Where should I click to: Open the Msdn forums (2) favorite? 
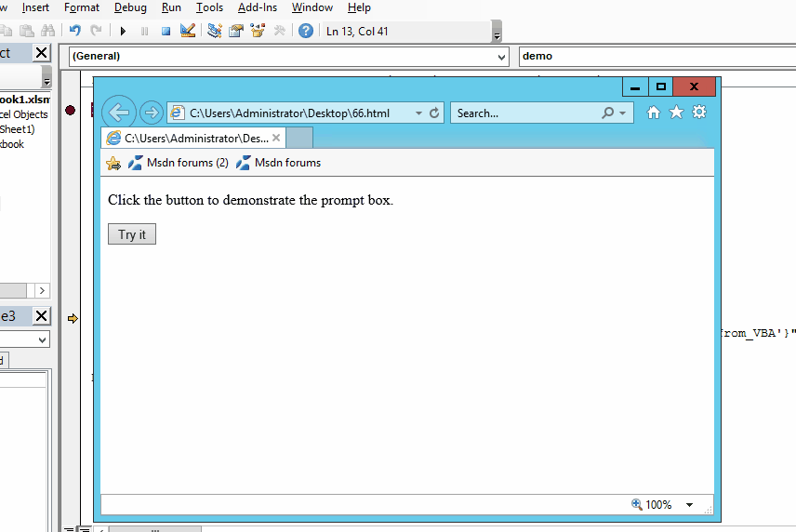pos(179,163)
